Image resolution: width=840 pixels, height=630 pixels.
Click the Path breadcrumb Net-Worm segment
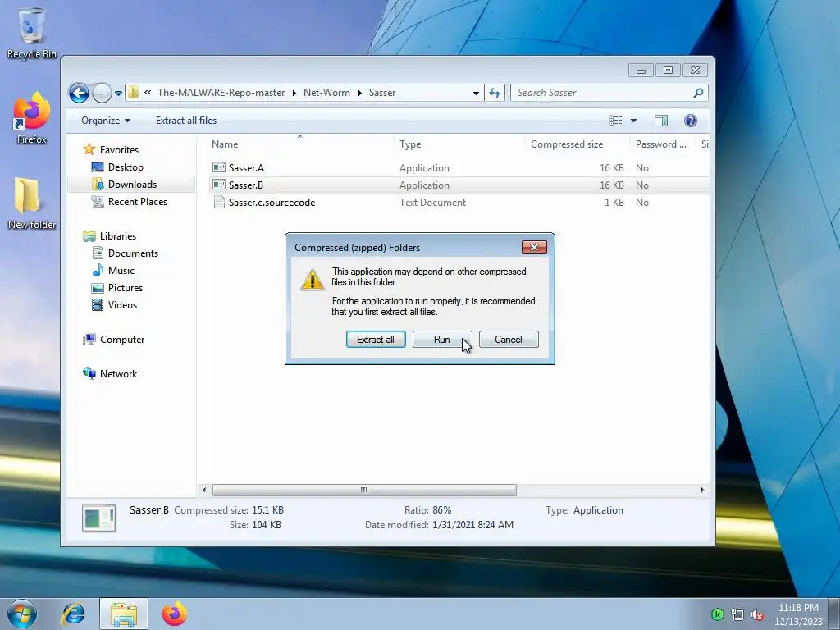[326, 93]
